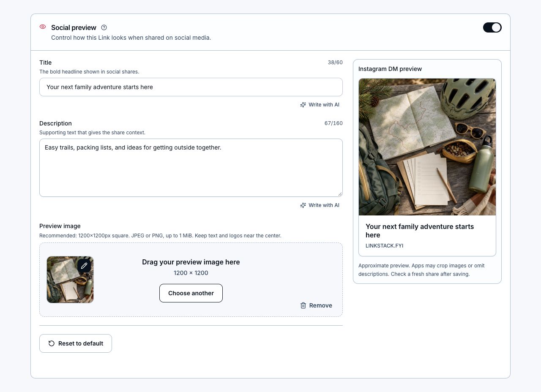
Task: Click the Instagram DM preview photo
Action: pyautogui.click(x=427, y=147)
